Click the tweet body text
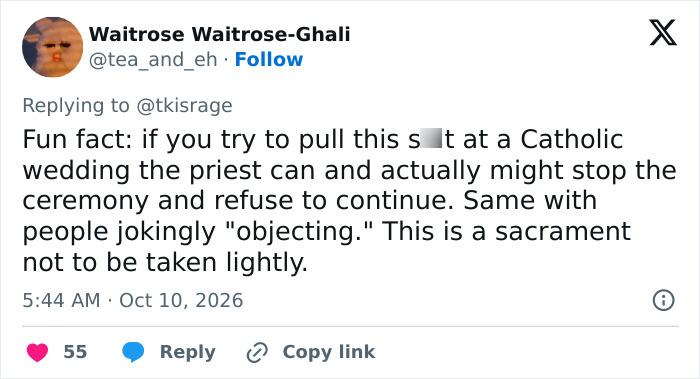 [x=350, y=200]
